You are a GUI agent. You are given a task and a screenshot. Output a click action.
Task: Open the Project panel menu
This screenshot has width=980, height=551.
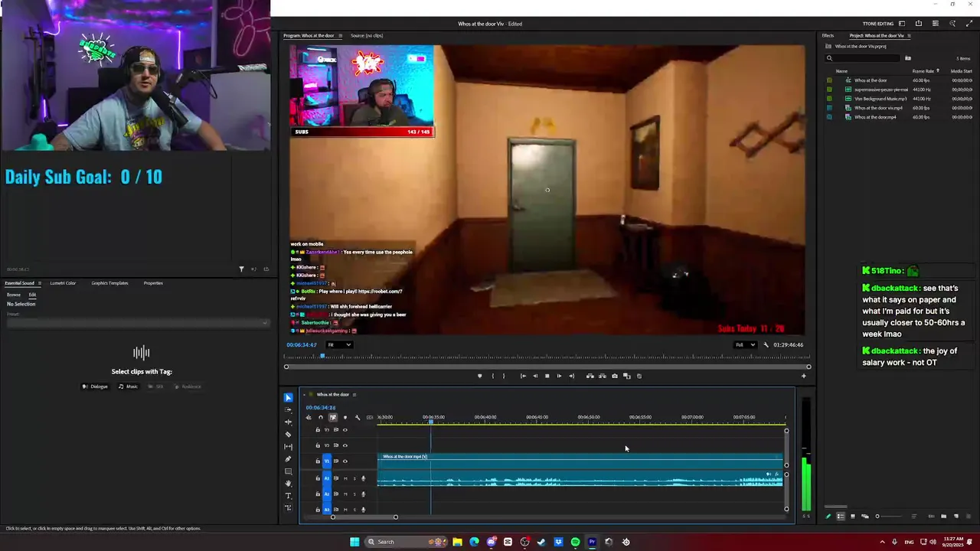pos(910,36)
